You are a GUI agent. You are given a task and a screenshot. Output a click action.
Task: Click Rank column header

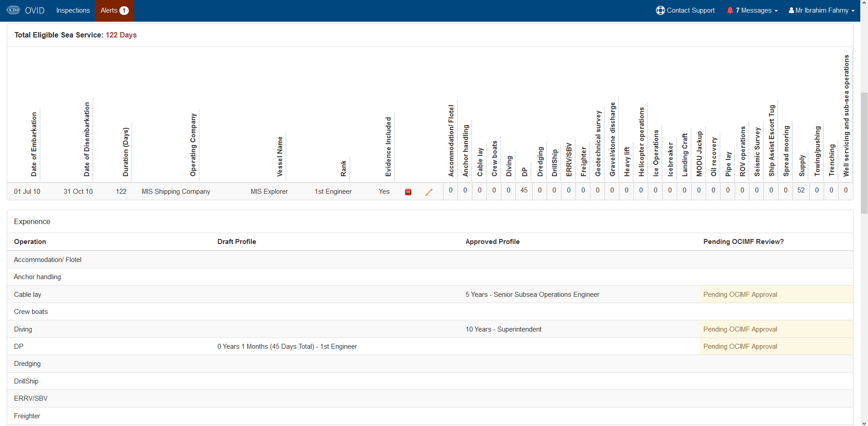344,168
